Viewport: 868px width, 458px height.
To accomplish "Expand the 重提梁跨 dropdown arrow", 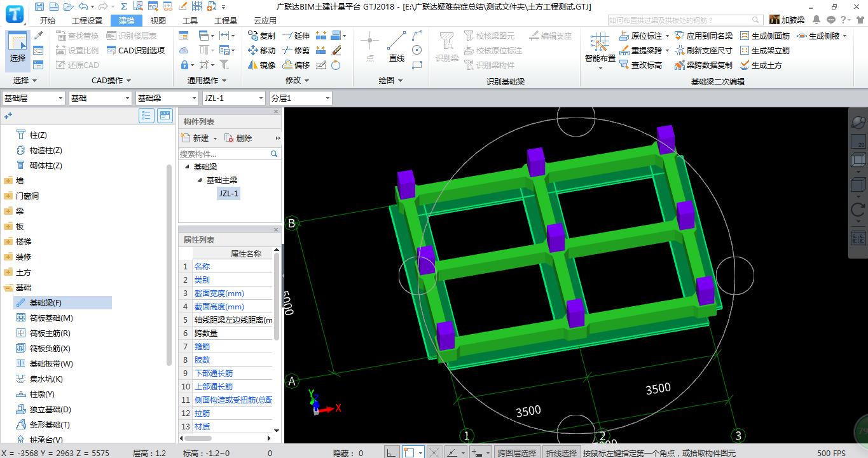I will (x=667, y=51).
